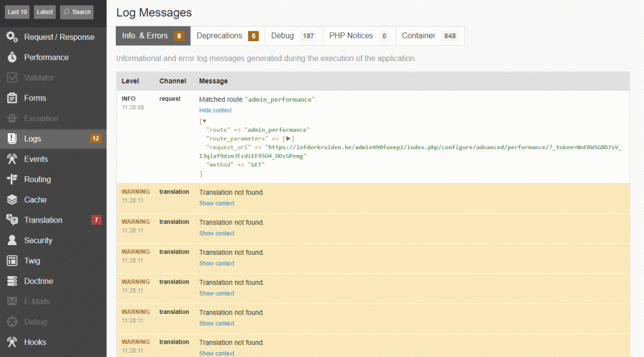Image resolution: width=644 pixels, height=357 pixels.
Task: Open the Translation icon in sidebar
Action: pyautogui.click(x=12, y=220)
